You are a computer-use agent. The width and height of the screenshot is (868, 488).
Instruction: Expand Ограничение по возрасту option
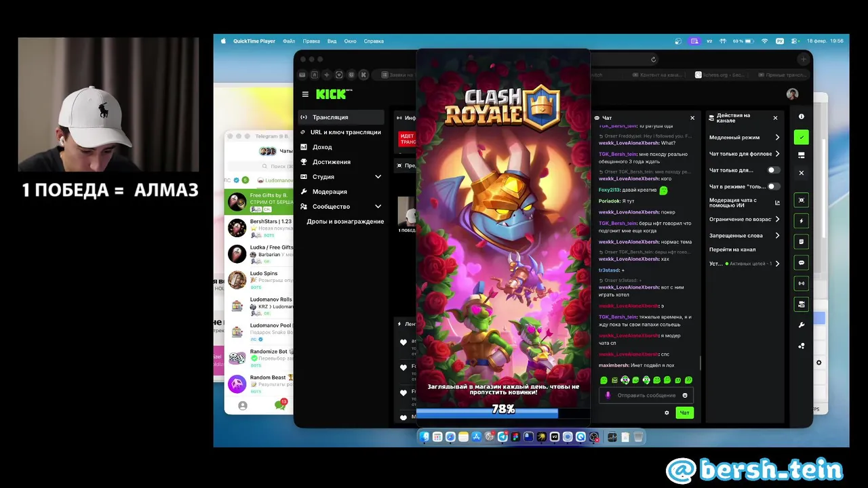coord(745,220)
